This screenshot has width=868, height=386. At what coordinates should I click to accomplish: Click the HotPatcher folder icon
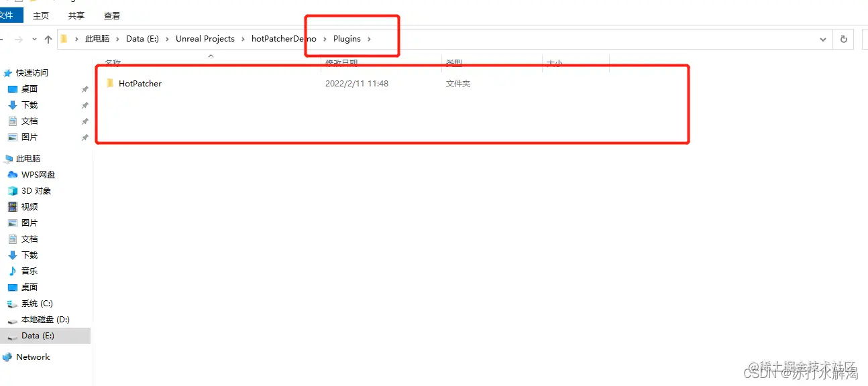tap(110, 84)
